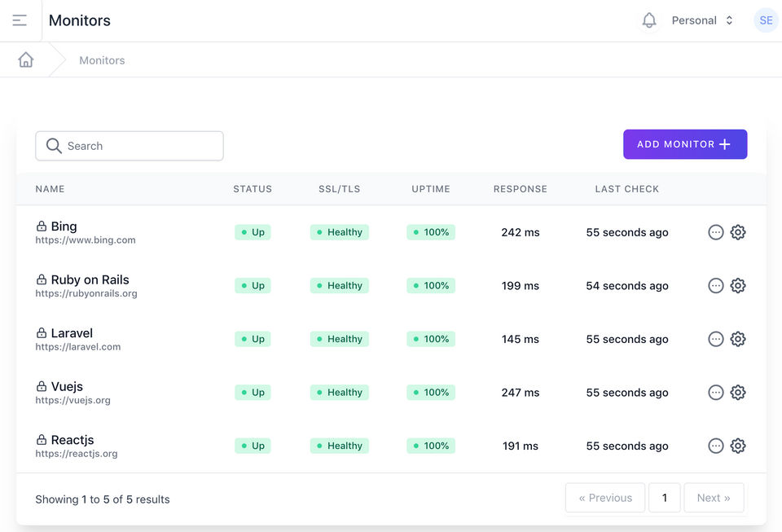Image resolution: width=782 pixels, height=532 pixels.
Task: Click the Previous page button
Action: point(605,498)
